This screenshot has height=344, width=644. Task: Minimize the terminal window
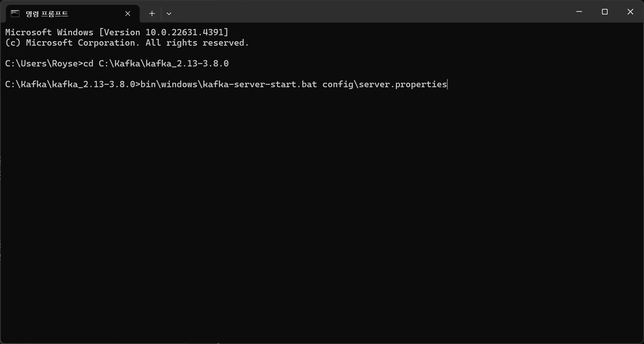pyautogui.click(x=579, y=12)
